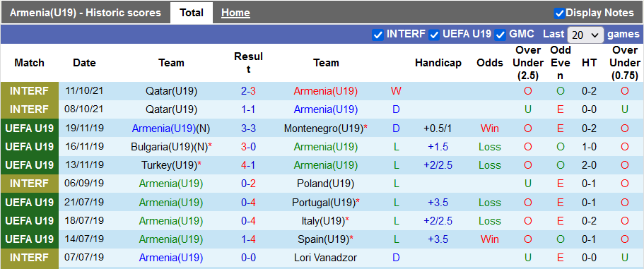Click HT score 2-0 in Turkey row
The width and height of the screenshot is (644, 269).
click(x=589, y=165)
